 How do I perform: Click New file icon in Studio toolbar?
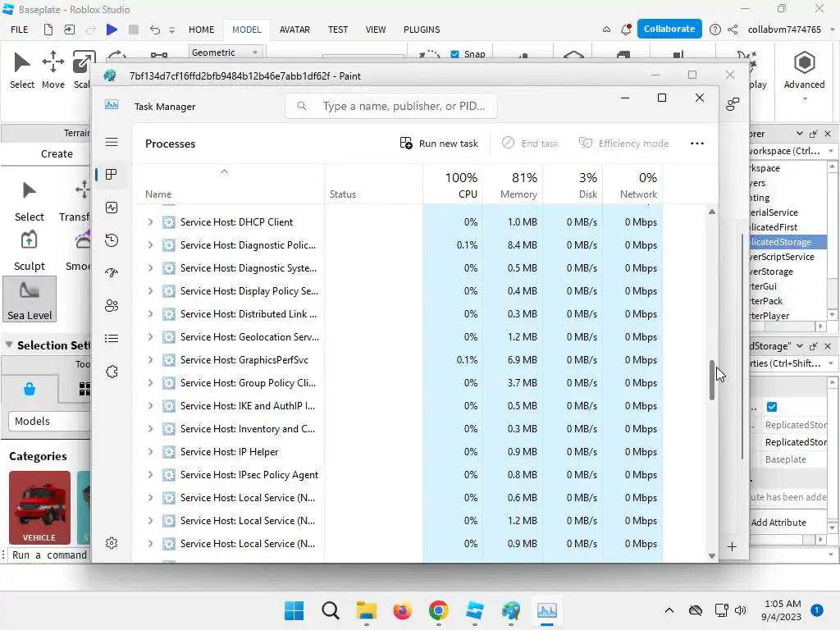point(48,30)
